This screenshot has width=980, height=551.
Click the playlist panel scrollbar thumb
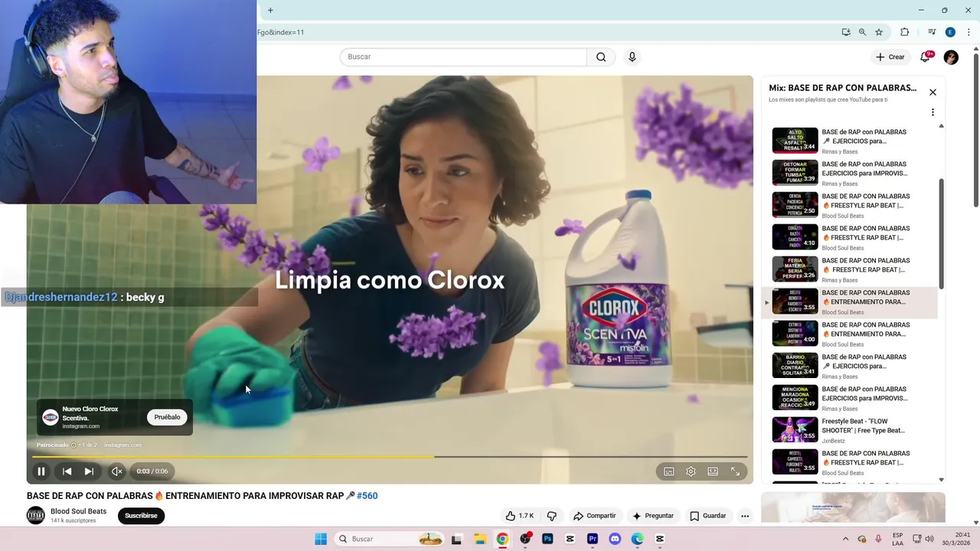click(941, 233)
